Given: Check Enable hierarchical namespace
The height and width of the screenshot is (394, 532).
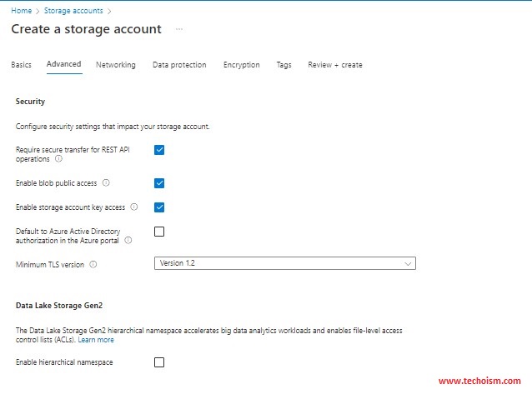Looking at the screenshot, I should tap(159, 362).
